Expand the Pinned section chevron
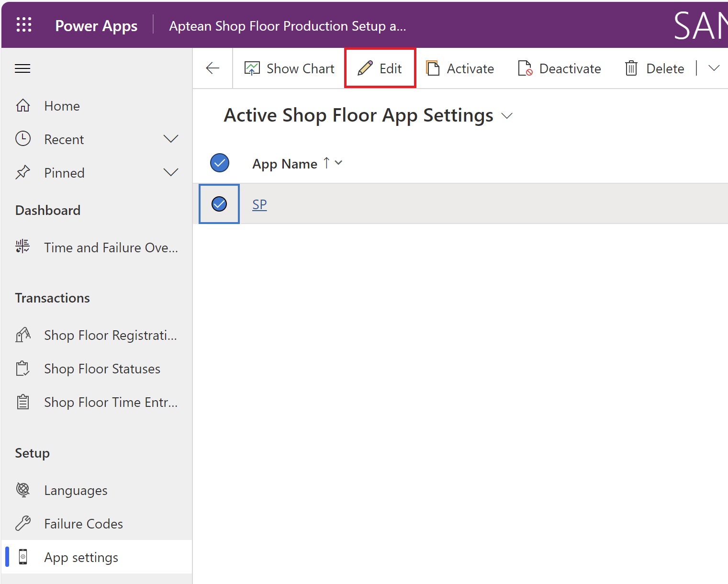 coord(171,173)
